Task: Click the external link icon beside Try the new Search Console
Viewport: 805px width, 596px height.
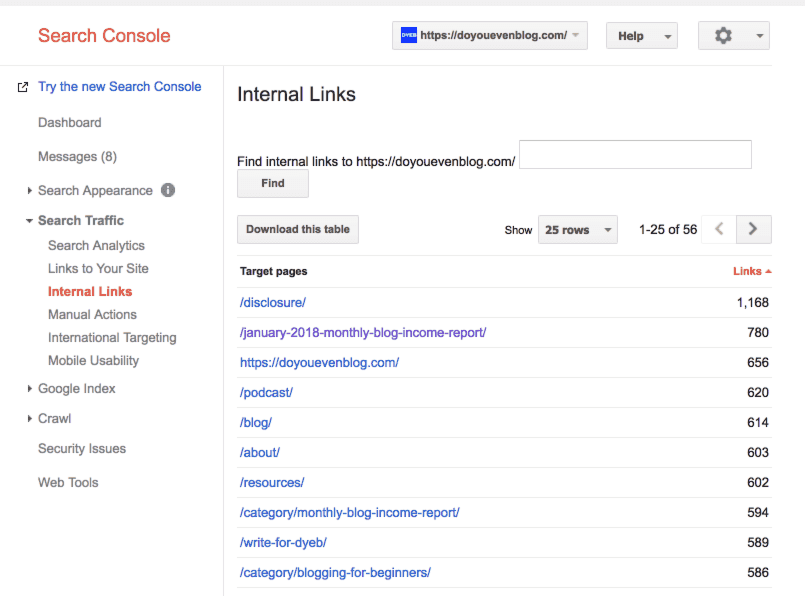Action: (23, 87)
